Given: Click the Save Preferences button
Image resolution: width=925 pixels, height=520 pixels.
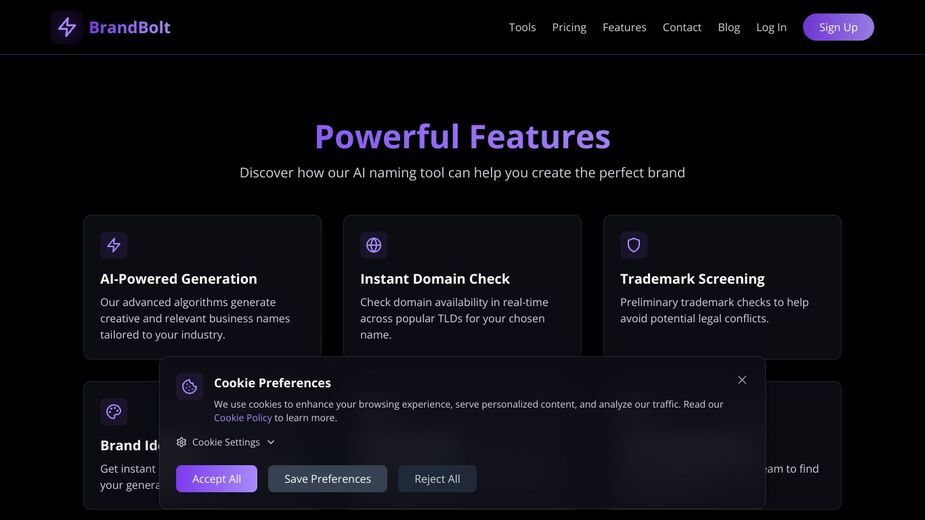Looking at the screenshot, I should click(x=327, y=479).
